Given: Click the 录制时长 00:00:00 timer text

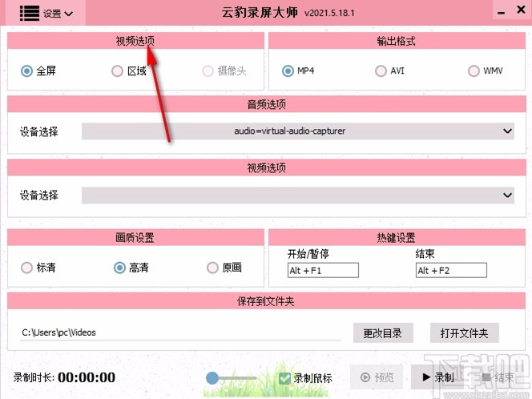Looking at the screenshot, I should (x=64, y=377).
